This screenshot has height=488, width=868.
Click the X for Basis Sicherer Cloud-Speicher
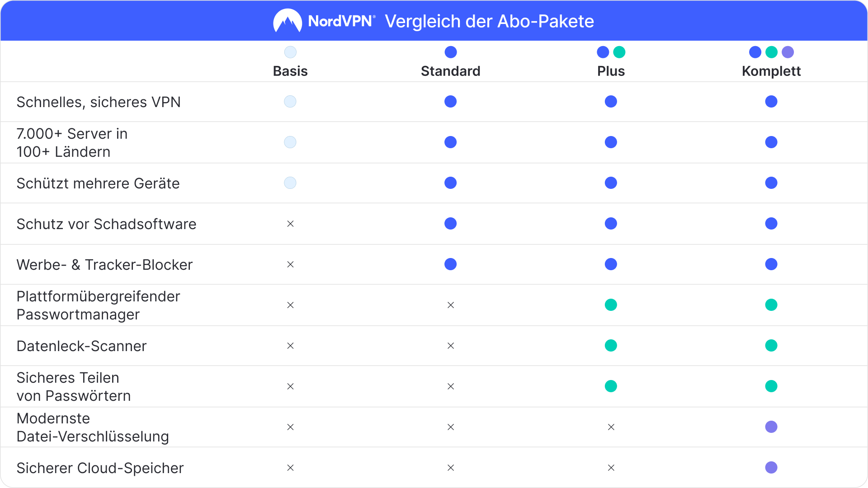point(290,468)
